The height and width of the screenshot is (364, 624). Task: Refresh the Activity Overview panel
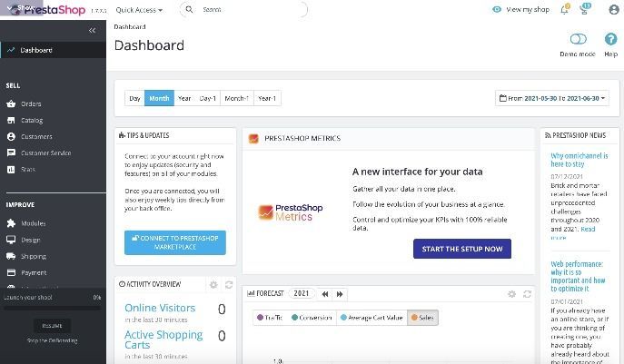(x=229, y=285)
